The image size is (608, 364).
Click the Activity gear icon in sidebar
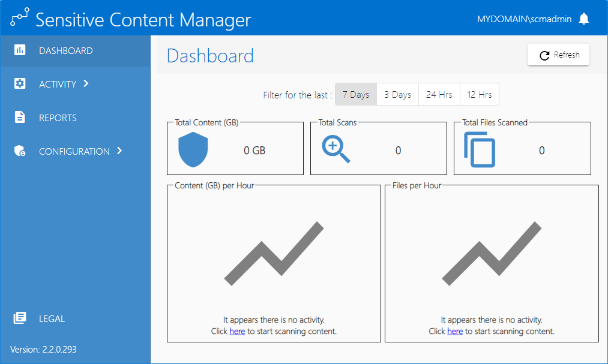(20, 83)
